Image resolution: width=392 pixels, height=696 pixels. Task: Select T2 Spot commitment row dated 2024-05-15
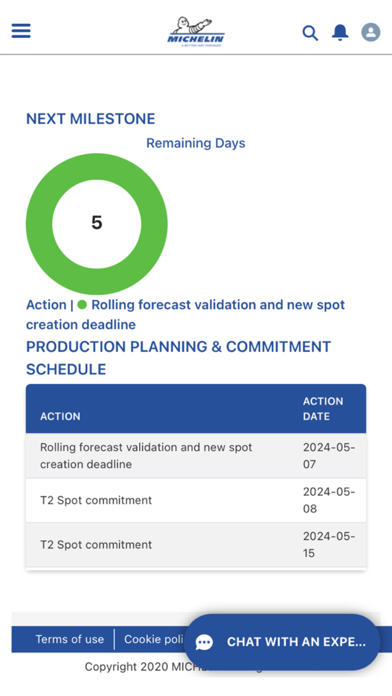(196, 545)
